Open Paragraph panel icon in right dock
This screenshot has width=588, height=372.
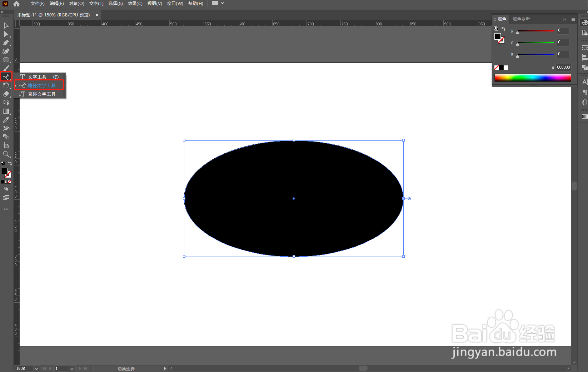(x=584, y=92)
